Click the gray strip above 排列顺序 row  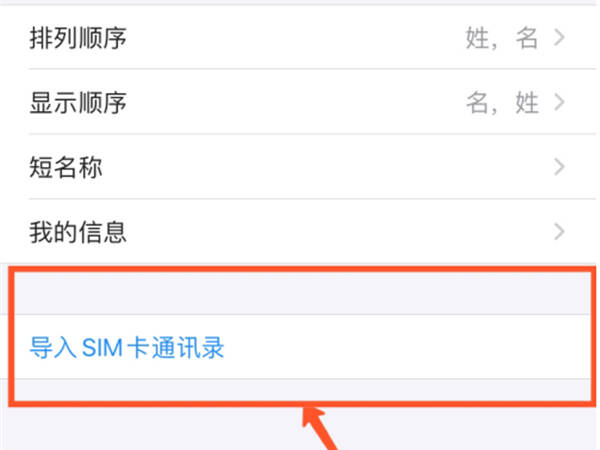click(300, 2)
